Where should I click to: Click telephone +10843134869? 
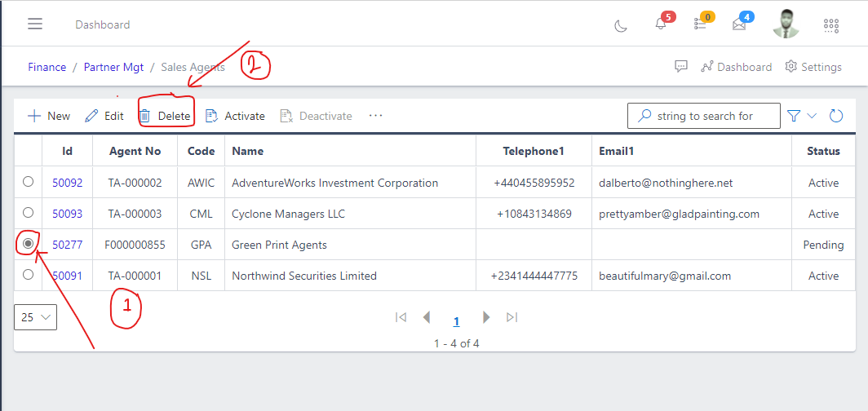tap(534, 214)
